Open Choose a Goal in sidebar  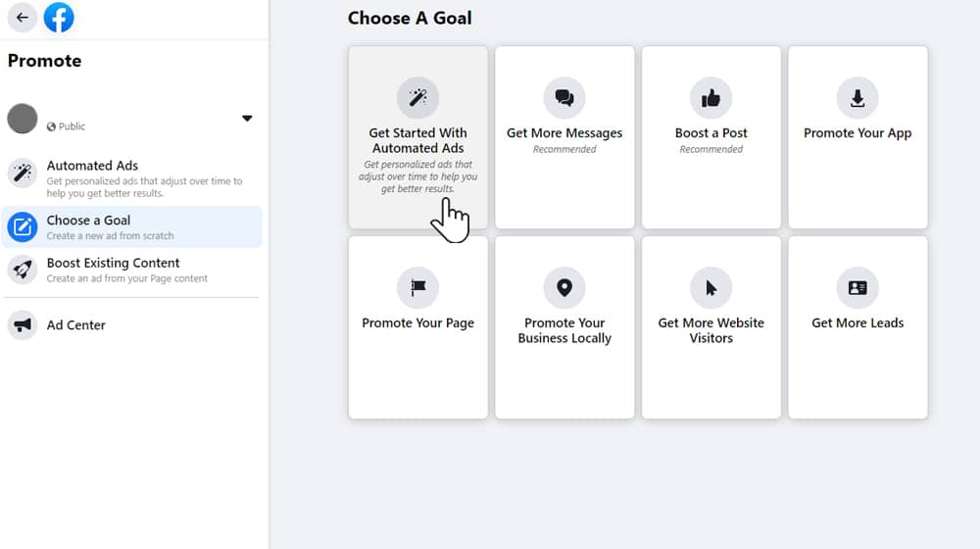[132, 227]
